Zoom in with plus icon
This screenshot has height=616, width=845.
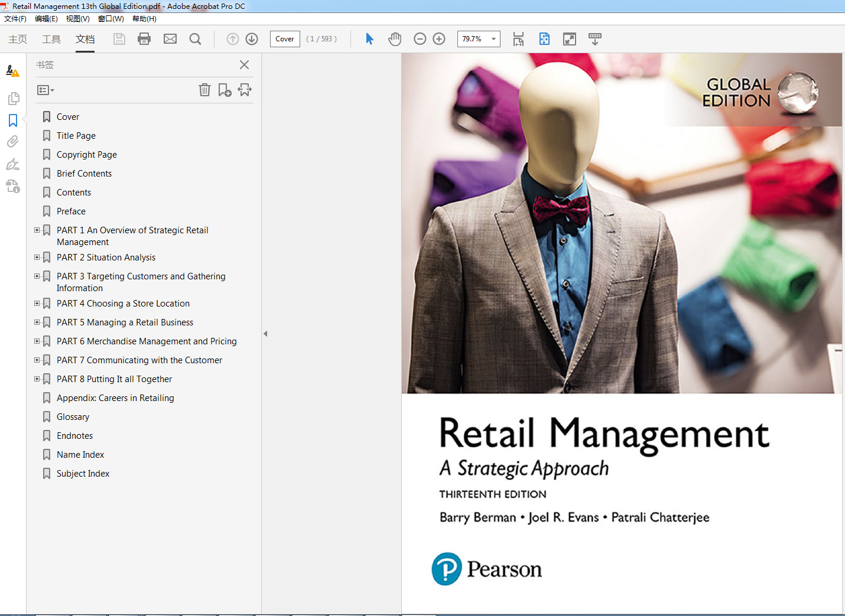coord(439,39)
